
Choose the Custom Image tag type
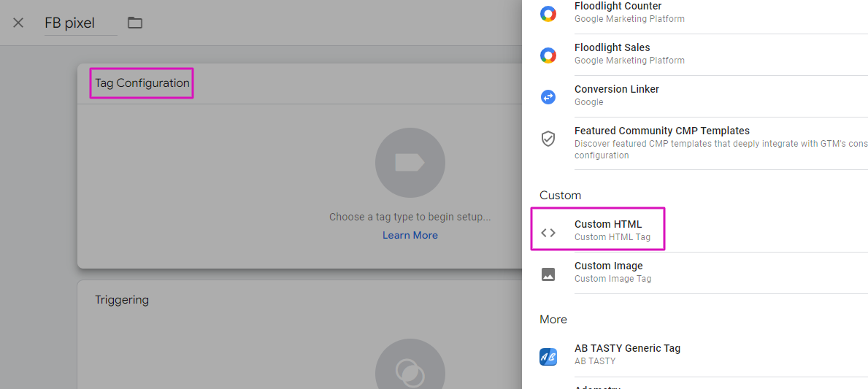(x=695, y=272)
